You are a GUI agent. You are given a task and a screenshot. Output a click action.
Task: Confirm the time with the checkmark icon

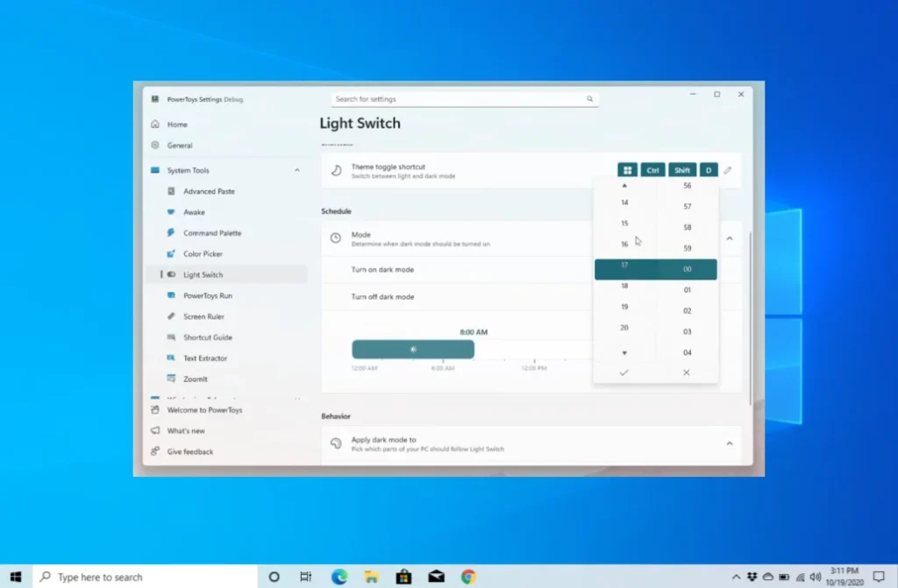click(x=624, y=372)
